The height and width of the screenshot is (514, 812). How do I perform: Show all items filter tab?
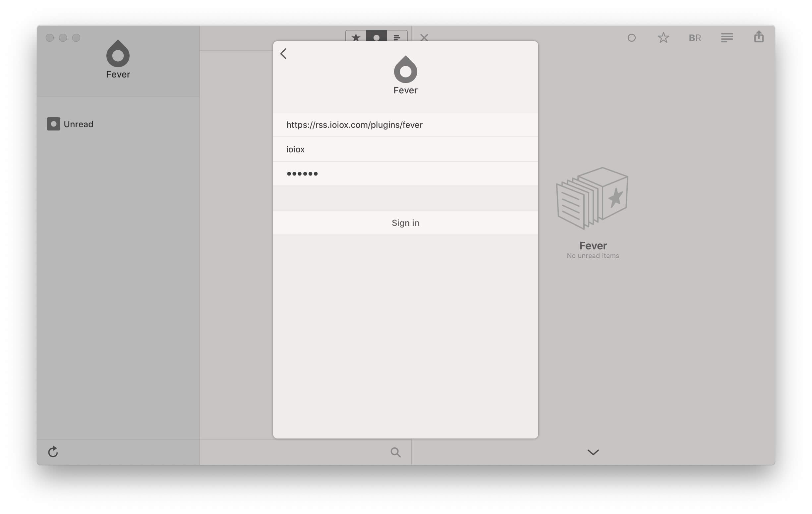[397, 36]
